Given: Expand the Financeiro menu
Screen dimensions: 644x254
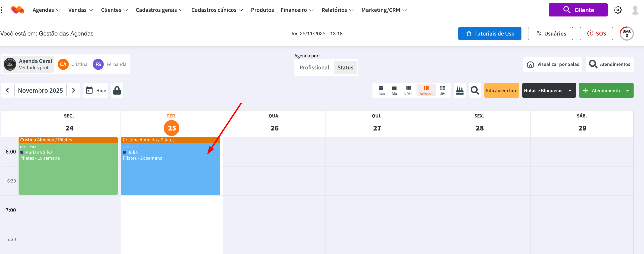Looking at the screenshot, I should pos(297,10).
